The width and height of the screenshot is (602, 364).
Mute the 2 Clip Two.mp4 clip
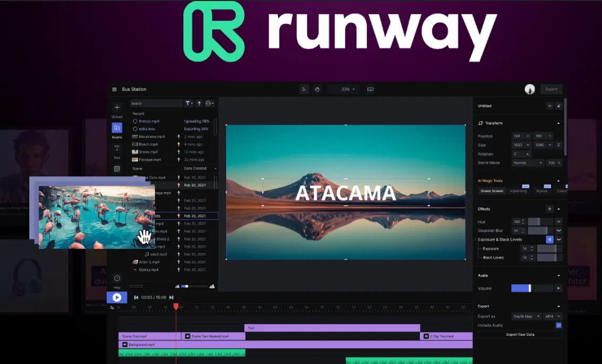pos(426,336)
